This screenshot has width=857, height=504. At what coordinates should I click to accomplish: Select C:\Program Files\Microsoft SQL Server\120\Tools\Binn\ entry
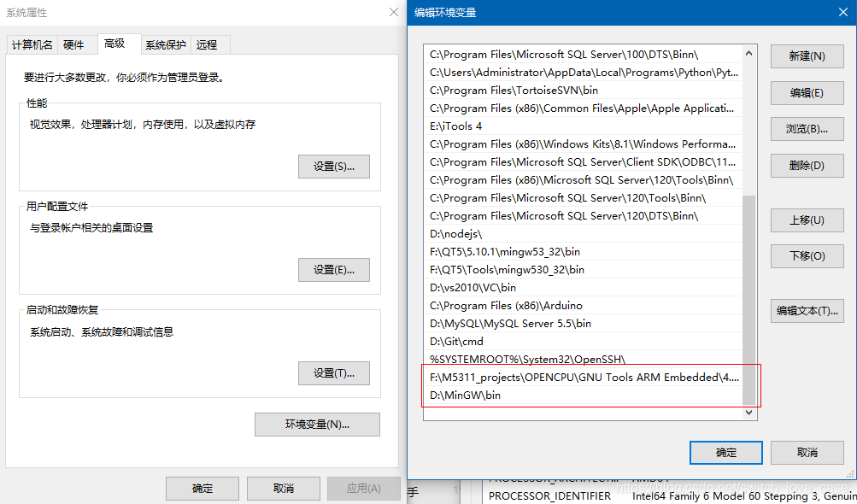(x=584, y=198)
